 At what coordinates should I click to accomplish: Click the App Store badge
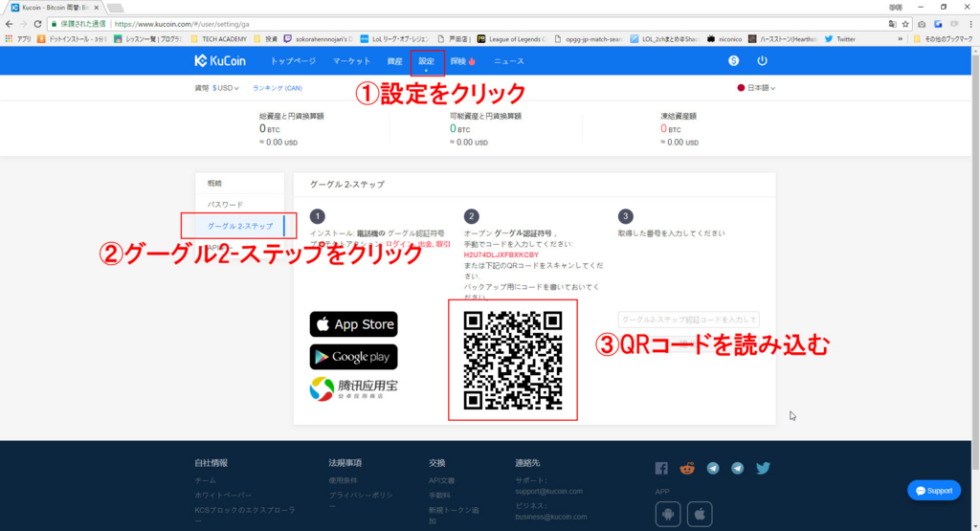coord(354,324)
